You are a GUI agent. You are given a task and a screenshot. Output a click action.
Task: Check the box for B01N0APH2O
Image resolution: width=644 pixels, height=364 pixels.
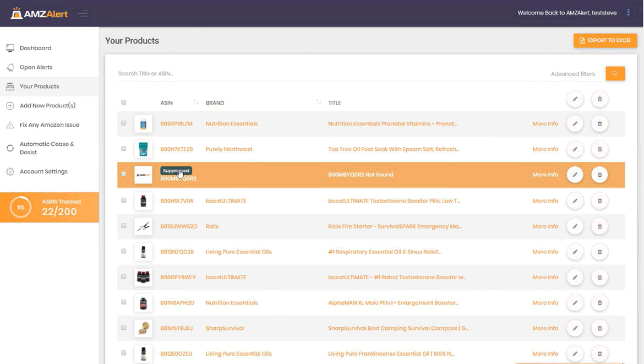124,302
